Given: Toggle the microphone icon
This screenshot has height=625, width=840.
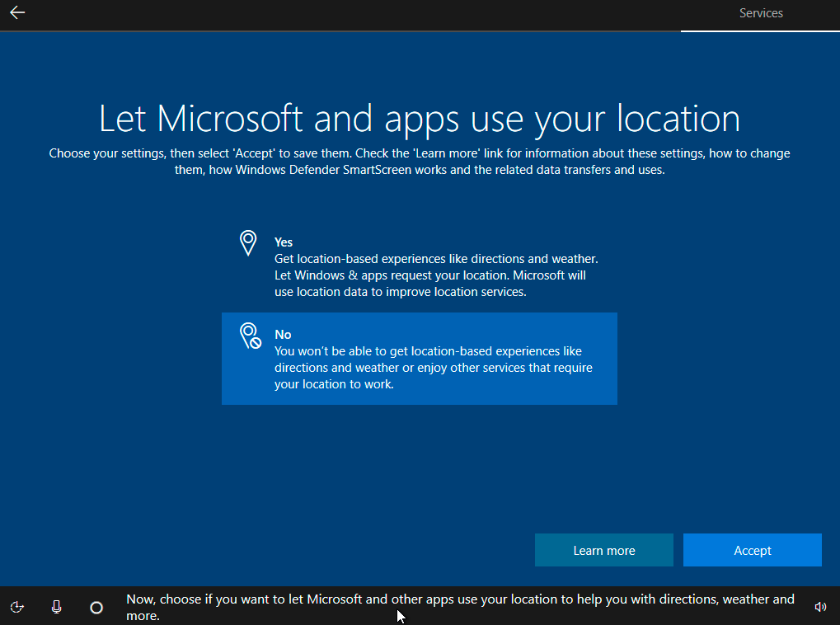Looking at the screenshot, I should [56, 607].
